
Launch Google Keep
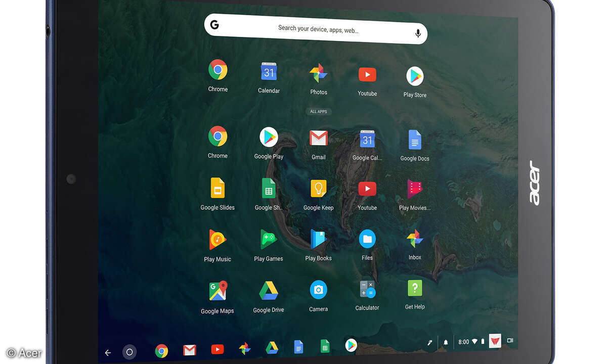click(319, 189)
